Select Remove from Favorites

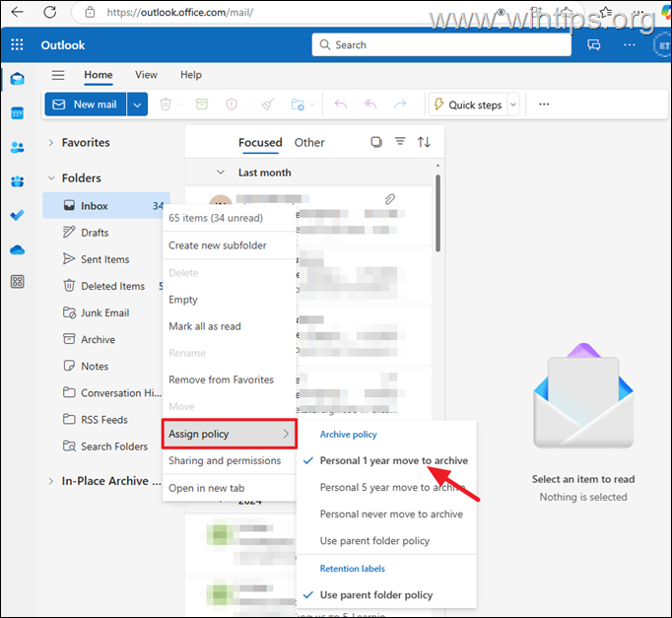click(x=230, y=379)
